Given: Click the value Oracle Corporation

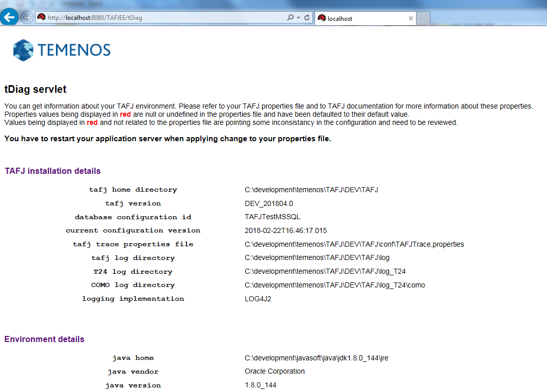Looking at the screenshot, I should tap(275, 372).
